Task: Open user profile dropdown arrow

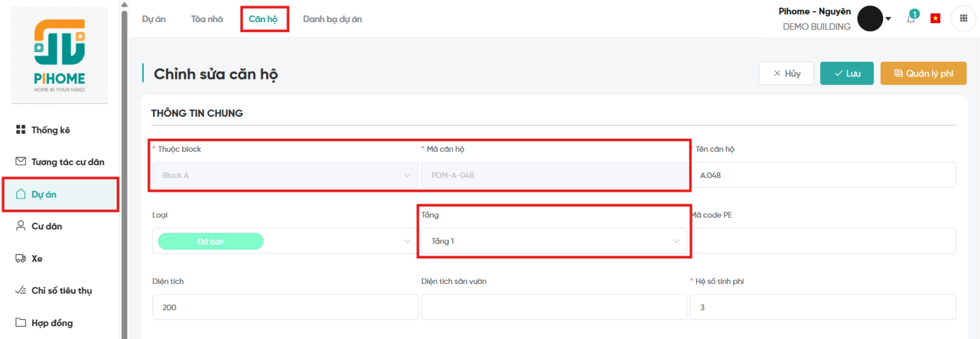Action: tap(888, 19)
